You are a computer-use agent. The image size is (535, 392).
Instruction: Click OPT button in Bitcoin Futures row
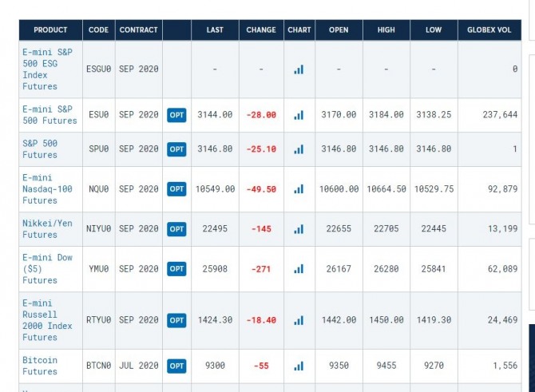tap(176, 366)
